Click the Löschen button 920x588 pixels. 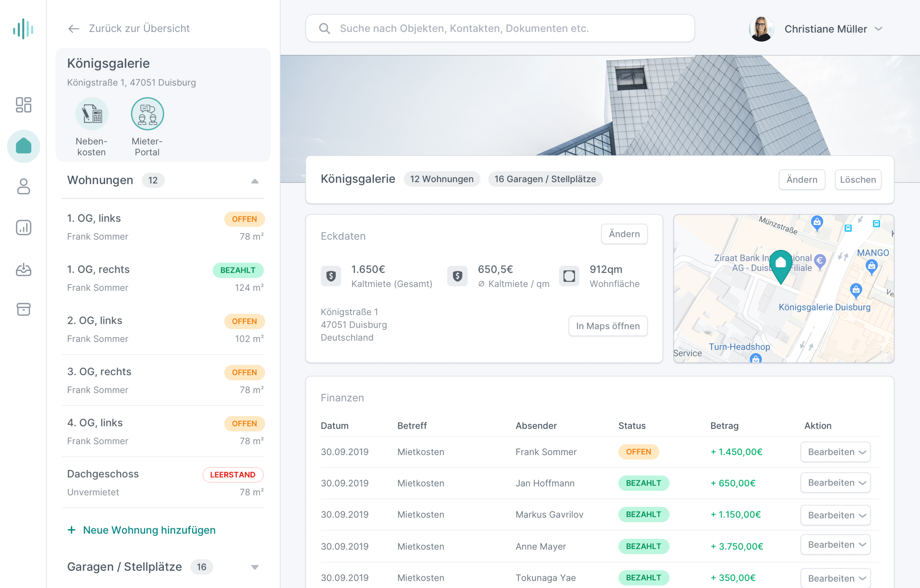click(858, 180)
